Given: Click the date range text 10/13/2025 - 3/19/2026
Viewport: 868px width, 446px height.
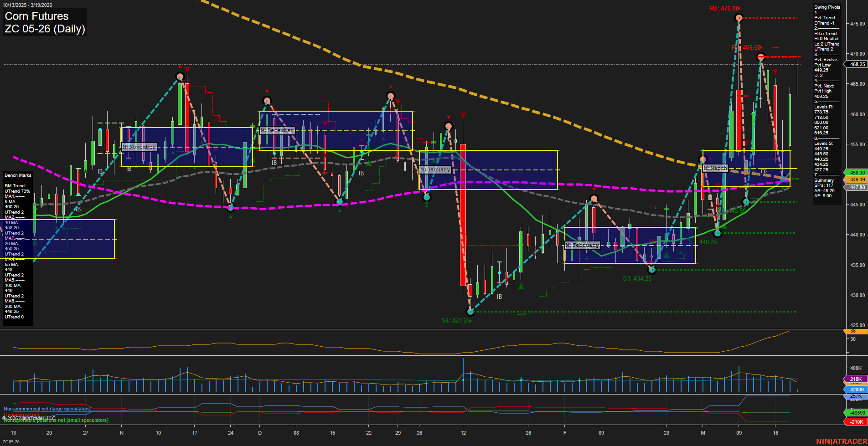Looking at the screenshot, I should (28, 4).
